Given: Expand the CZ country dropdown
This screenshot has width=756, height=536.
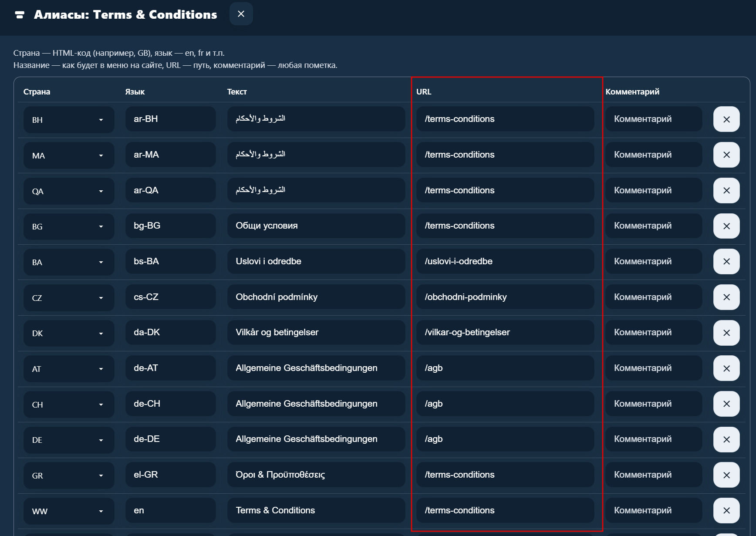Looking at the screenshot, I should pyautogui.click(x=69, y=298).
